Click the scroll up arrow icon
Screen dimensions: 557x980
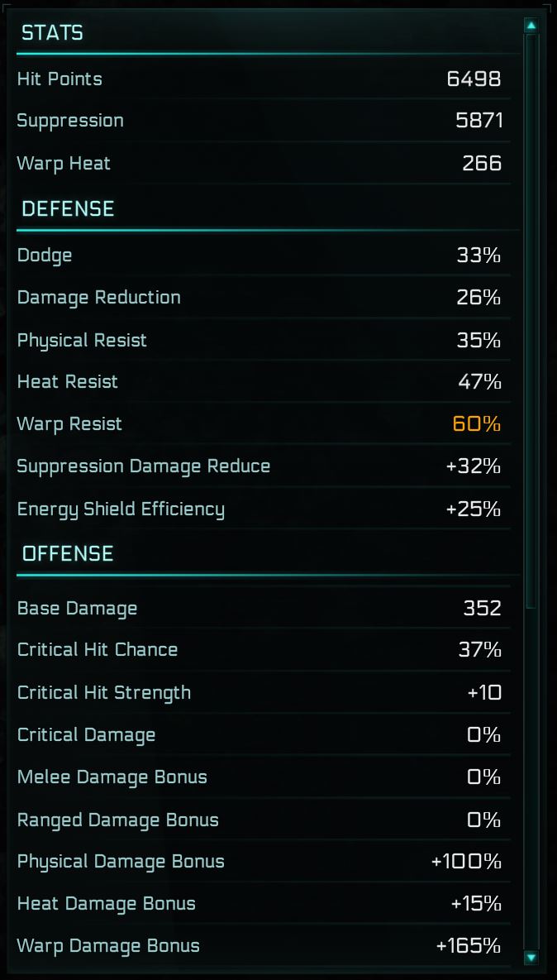(531, 26)
